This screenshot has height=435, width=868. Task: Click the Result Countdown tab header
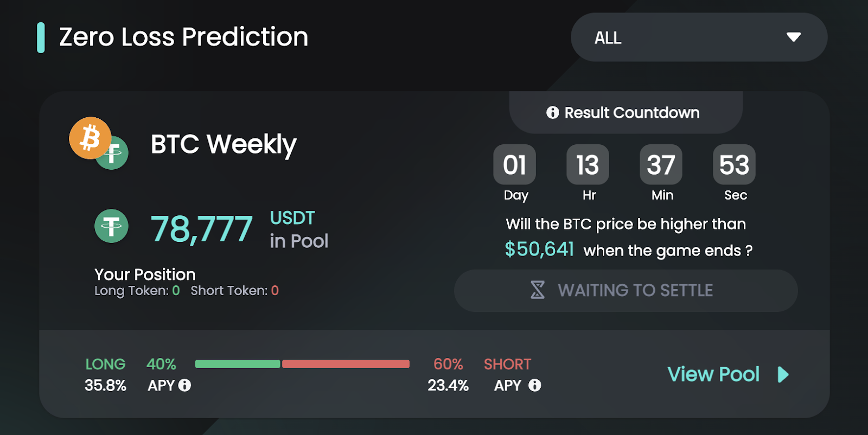coord(626,112)
